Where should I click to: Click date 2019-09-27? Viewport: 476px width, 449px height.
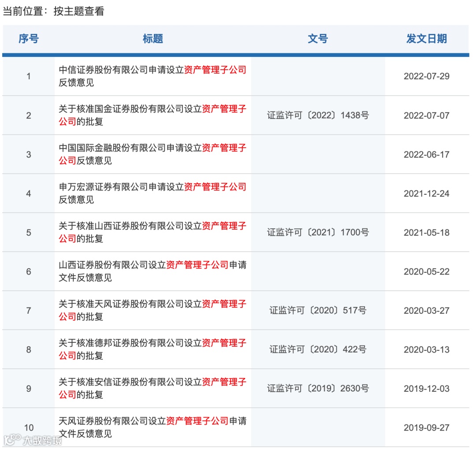[427, 427]
